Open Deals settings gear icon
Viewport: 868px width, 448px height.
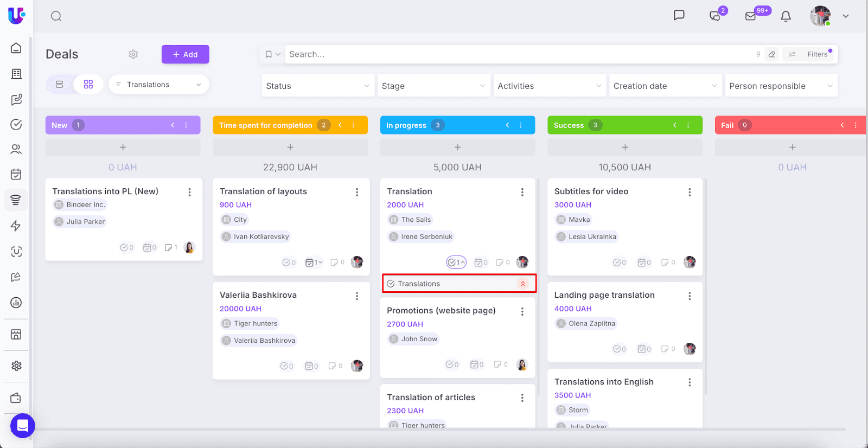[133, 54]
